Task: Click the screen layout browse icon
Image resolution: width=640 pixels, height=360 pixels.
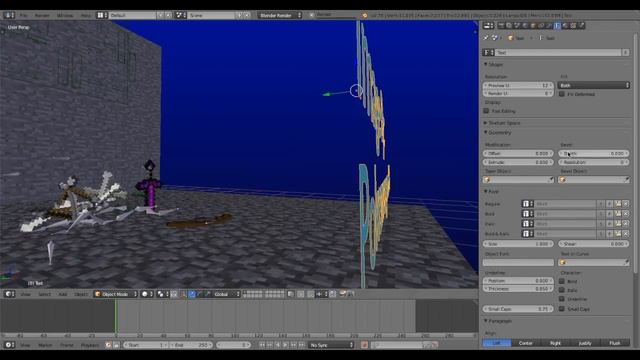Action: coord(102,15)
